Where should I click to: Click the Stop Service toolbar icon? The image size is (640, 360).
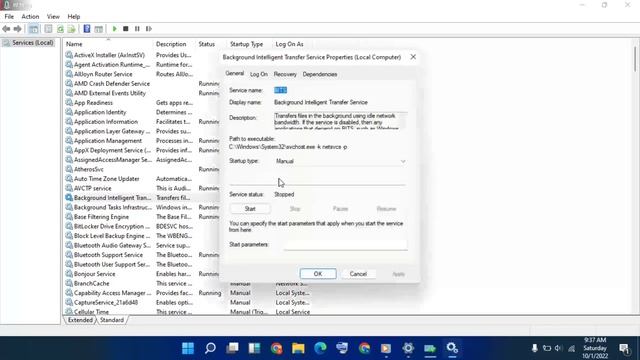126,29
